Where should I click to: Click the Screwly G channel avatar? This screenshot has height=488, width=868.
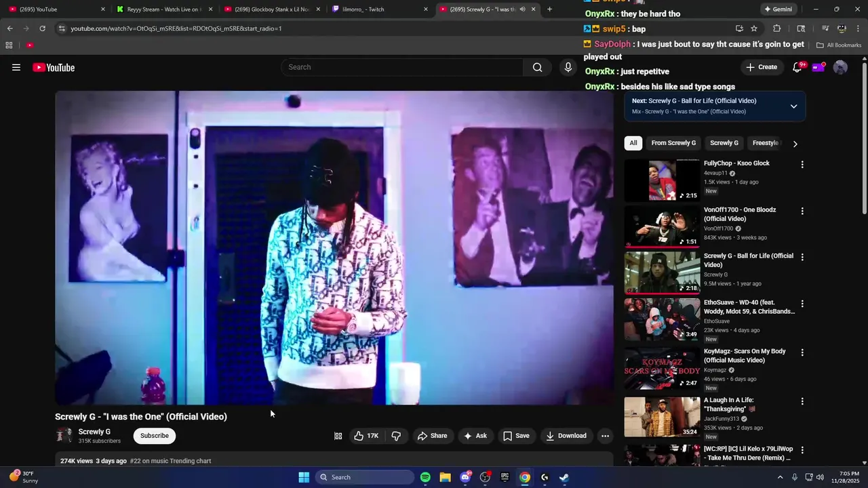click(x=64, y=435)
